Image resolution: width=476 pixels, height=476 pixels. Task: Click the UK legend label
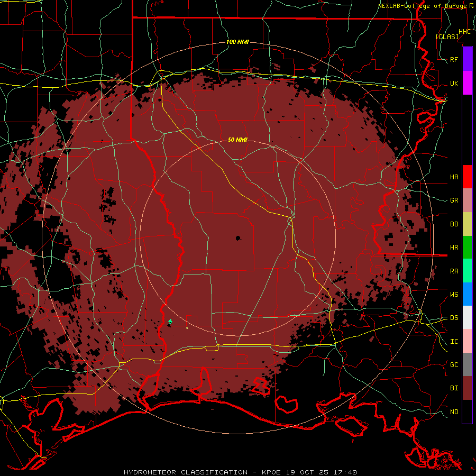454,83
